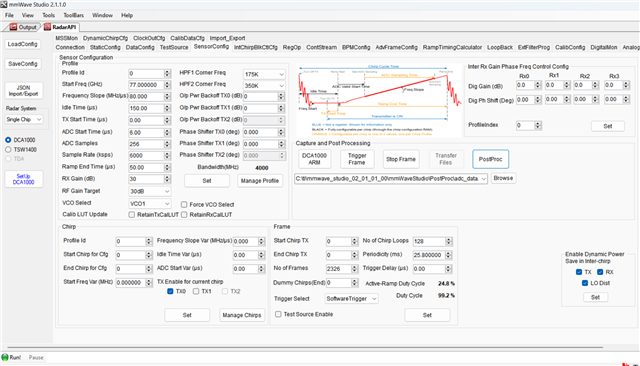Click the PostProc button
The height and width of the screenshot is (366, 640).
[491, 159]
